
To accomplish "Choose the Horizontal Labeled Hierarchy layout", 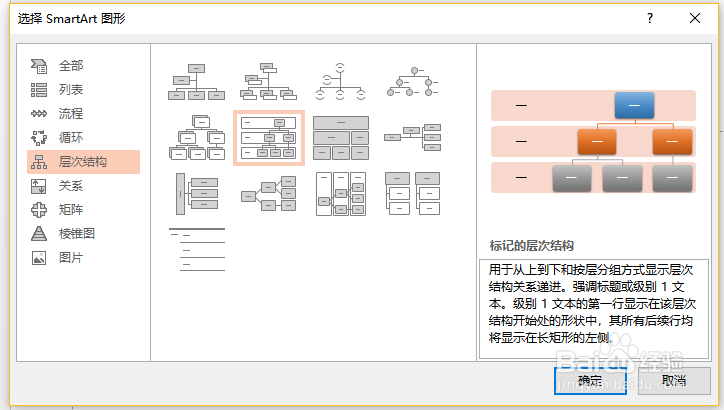I will [341, 194].
